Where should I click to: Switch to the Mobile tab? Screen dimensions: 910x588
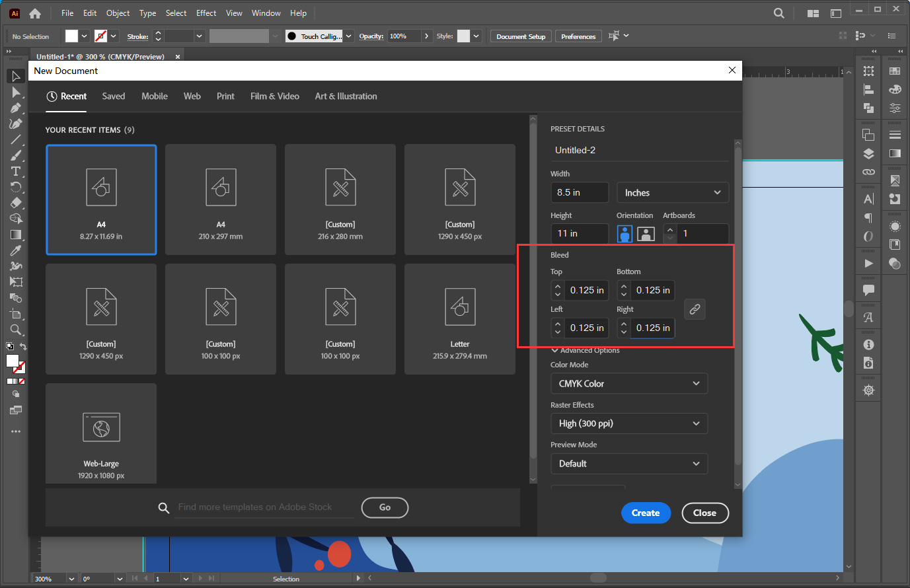(x=155, y=96)
